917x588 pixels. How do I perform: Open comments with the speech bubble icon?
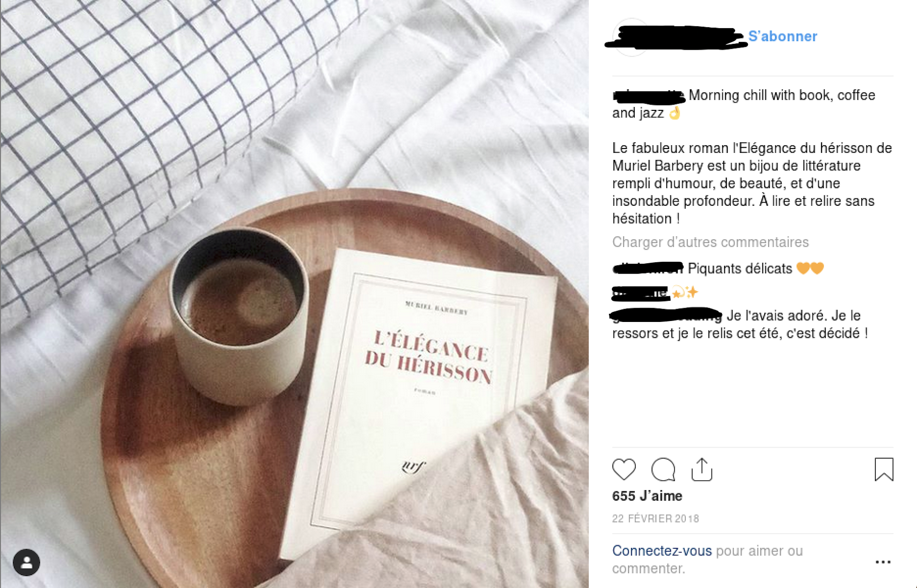(x=663, y=469)
